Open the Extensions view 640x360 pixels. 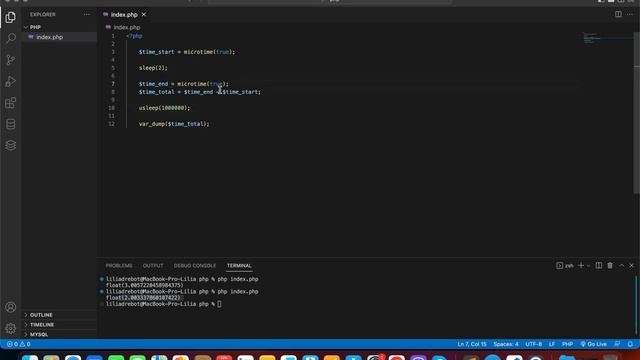pos(11,103)
